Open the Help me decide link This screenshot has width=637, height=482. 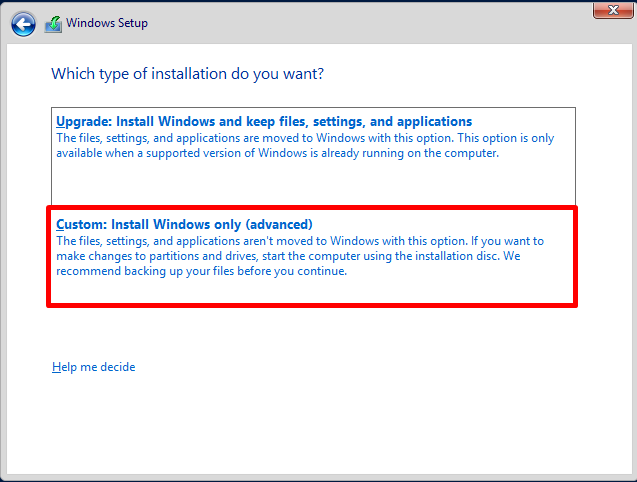[x=93, y=367]
